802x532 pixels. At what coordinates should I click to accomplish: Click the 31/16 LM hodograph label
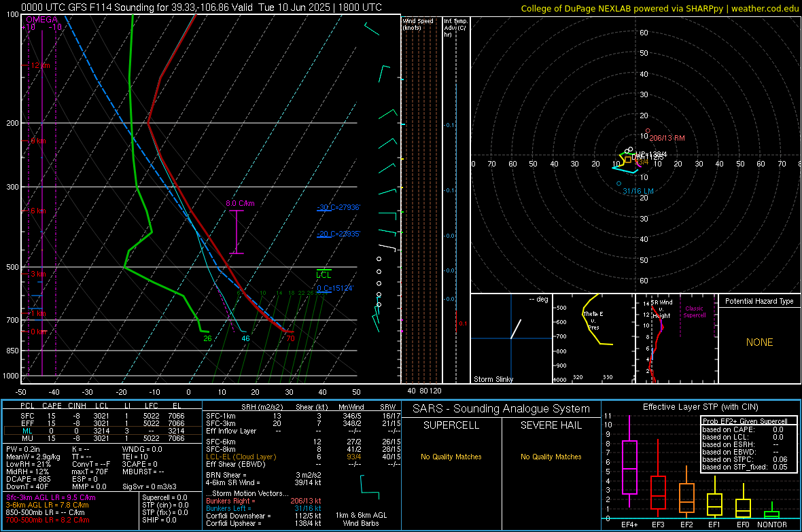click(638, 191)
